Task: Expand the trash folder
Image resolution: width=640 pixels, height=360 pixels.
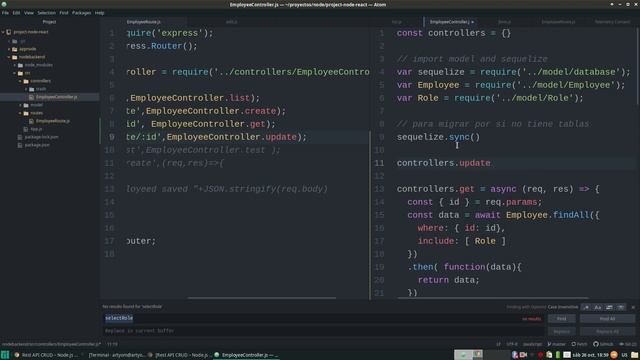Action: pos(27,89)
